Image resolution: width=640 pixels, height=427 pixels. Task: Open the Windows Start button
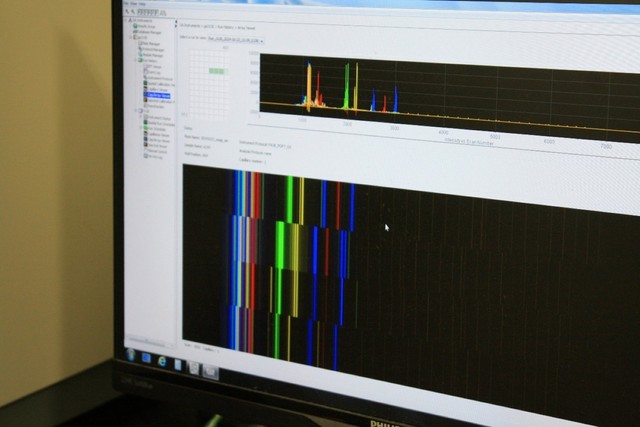click(131, 355)
